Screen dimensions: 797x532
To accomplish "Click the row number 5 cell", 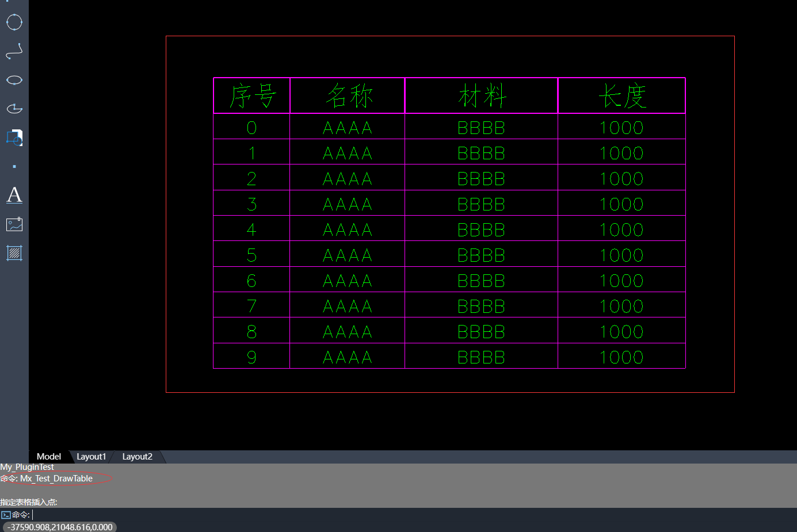I will click(x=252, y=255).
